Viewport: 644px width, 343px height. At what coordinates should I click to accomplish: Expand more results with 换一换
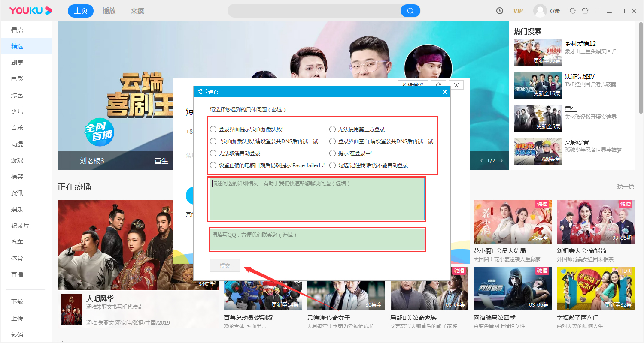pyautogui.click(x=625, y=186)
